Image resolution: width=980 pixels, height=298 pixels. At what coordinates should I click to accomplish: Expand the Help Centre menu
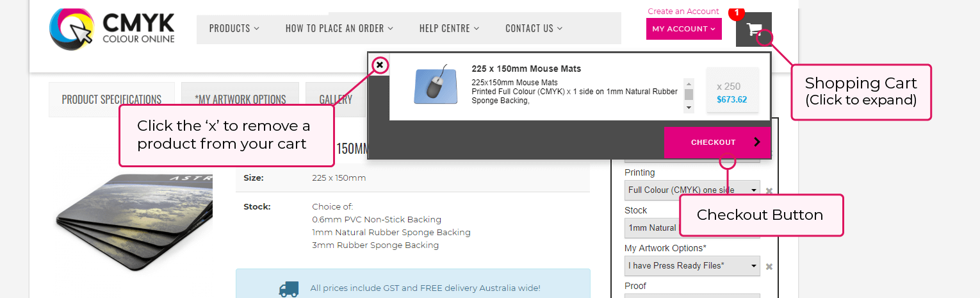[x=449, y=28]
